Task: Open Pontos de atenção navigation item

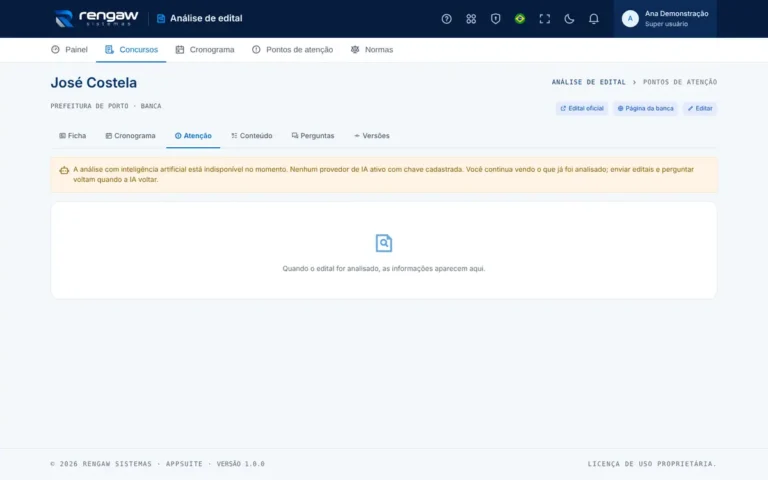Action: pyautogui.click(x=292, y=49)
